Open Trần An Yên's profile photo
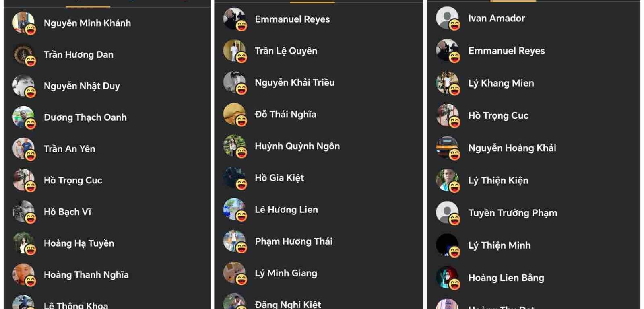 23,148
